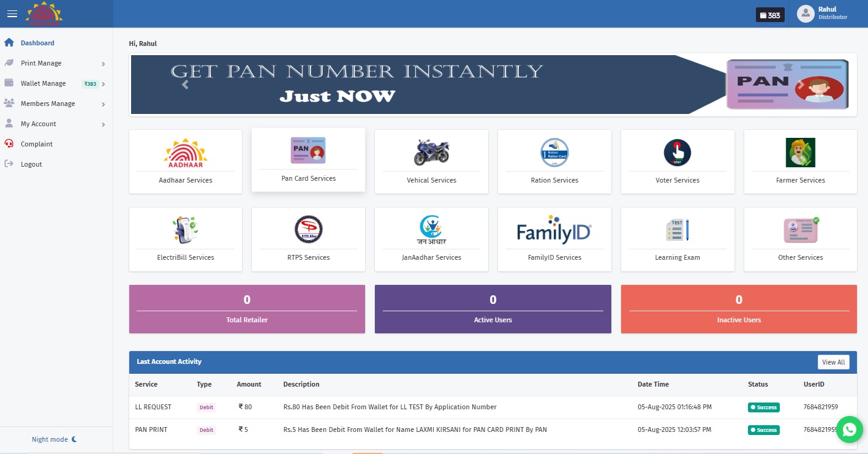This screenshot has height=454, width=868.
Task: Click the JanAadhar Services icon
Action: (x=431, y=239)
